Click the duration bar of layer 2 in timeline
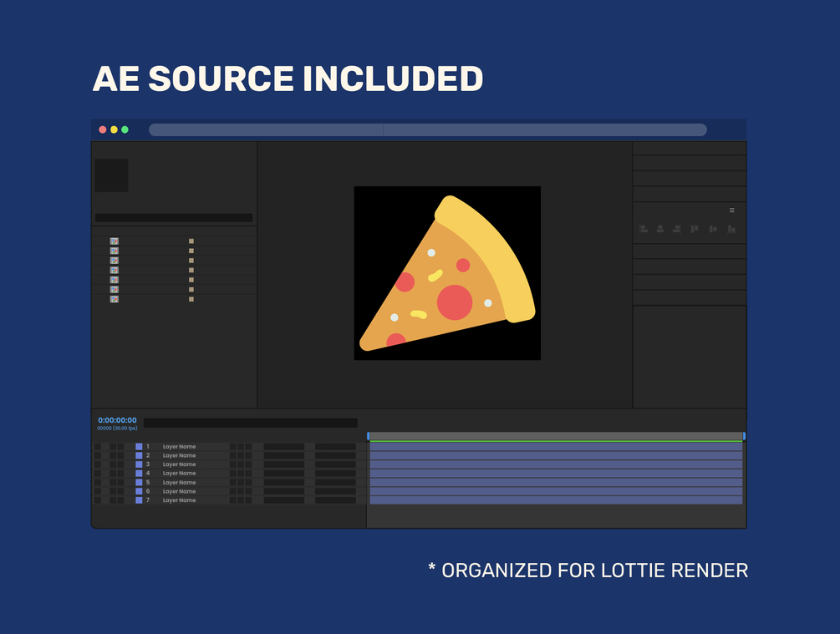This screenshot has height=634, width=840. [x=556, y=456]
